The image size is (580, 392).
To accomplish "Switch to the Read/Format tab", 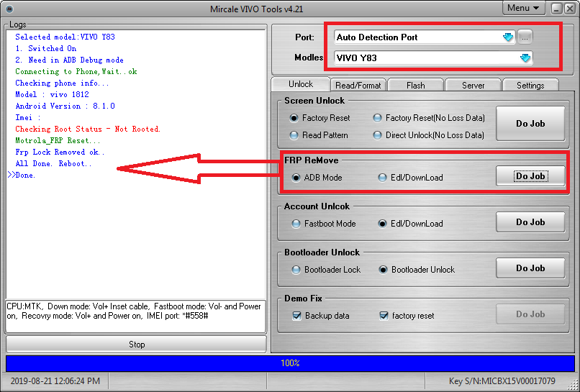I will click(358, 86).
